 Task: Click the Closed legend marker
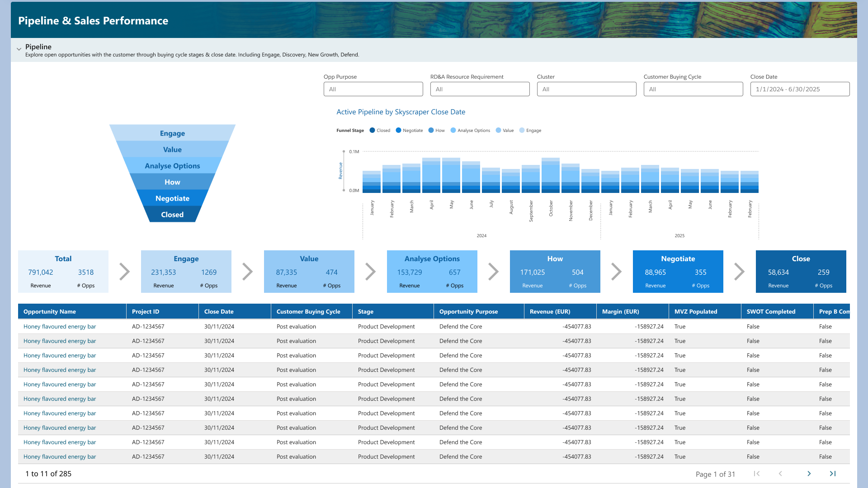372,130
